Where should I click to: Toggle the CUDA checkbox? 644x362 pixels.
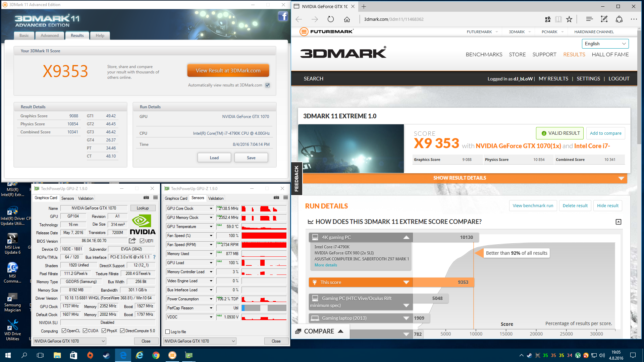tap(85, 331)
